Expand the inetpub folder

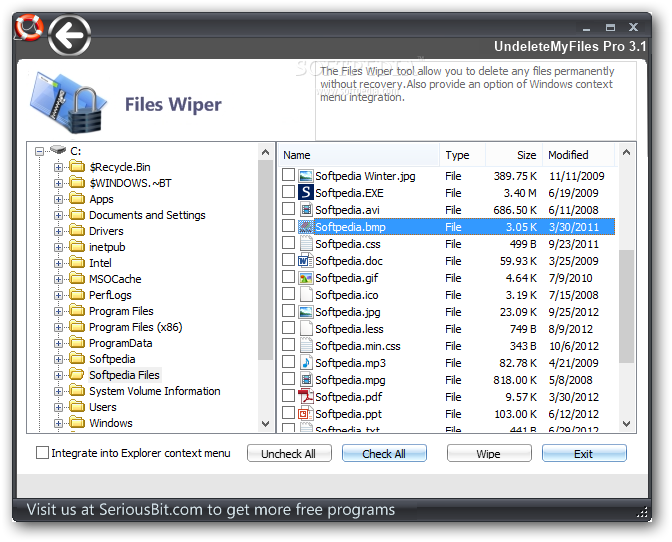pos(58,247)
